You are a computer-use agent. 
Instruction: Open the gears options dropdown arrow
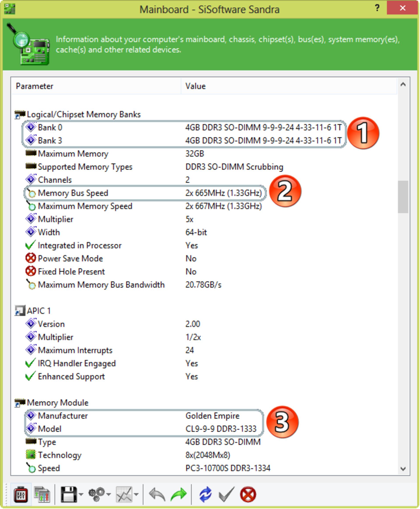109,494
